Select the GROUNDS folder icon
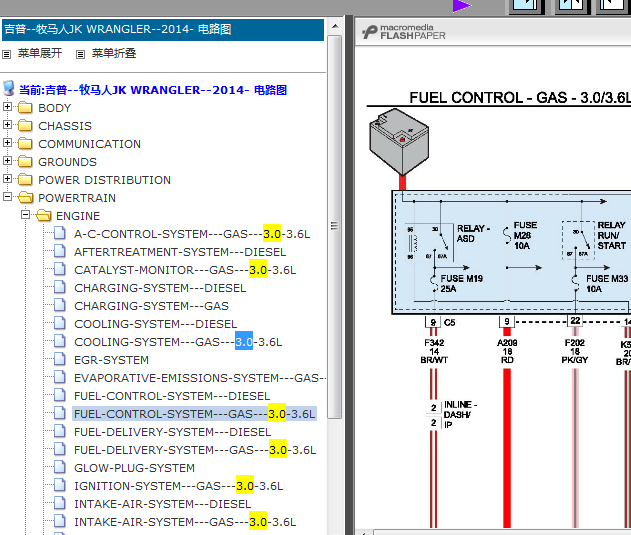631x535 pixels. tap(25, 161)
